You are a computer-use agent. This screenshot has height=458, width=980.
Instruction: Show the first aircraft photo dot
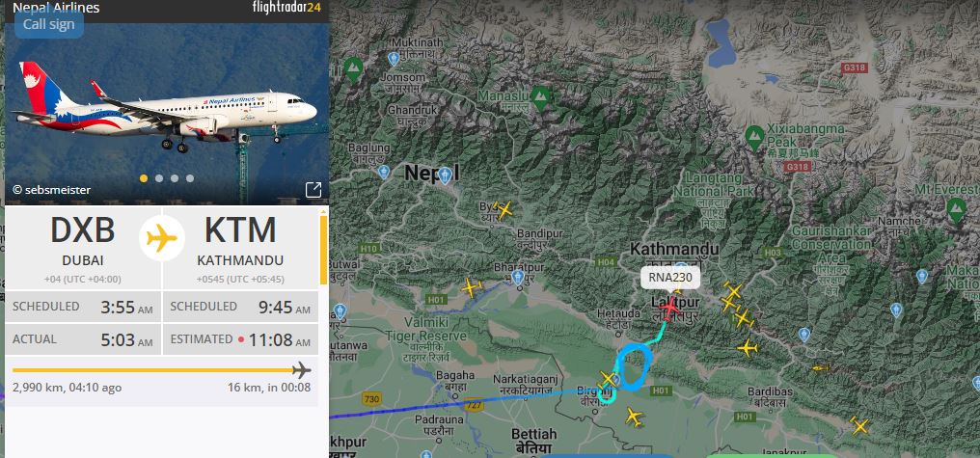pos(144,178)
